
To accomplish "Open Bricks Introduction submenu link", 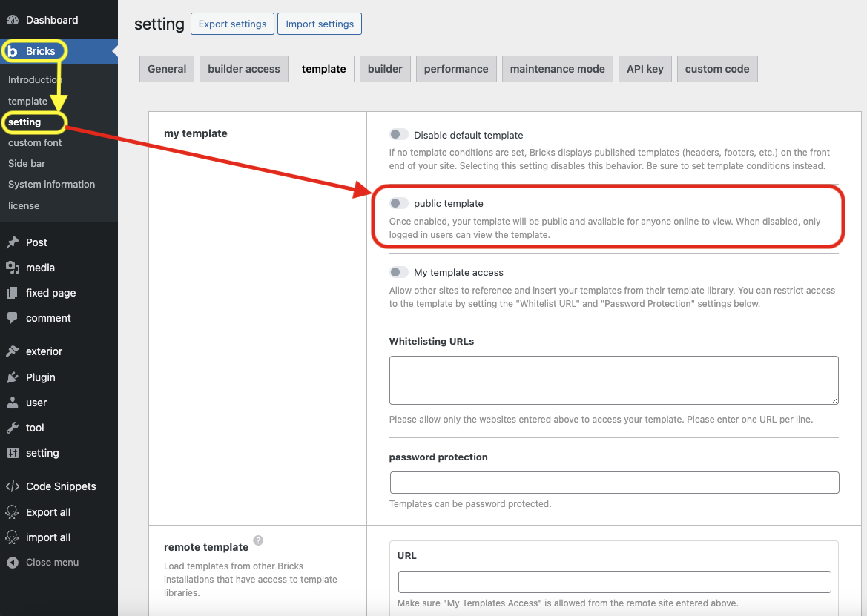I will [36, 79].
